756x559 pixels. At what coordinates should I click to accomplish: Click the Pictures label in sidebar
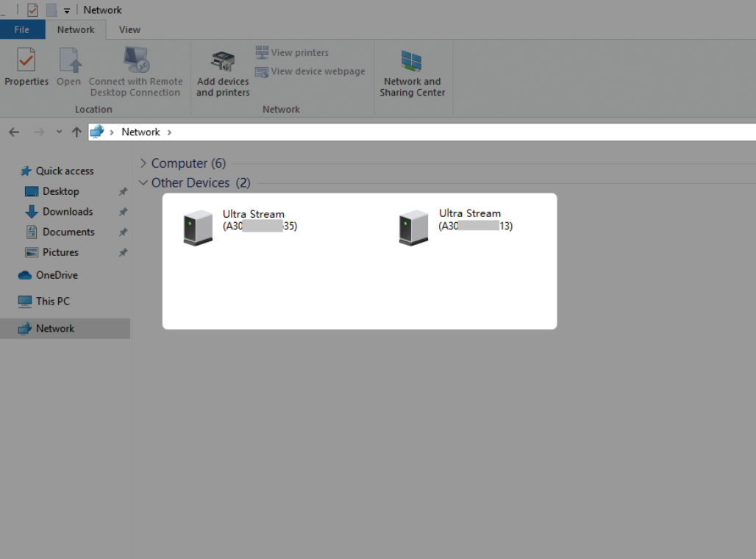(x=60, y=252)
